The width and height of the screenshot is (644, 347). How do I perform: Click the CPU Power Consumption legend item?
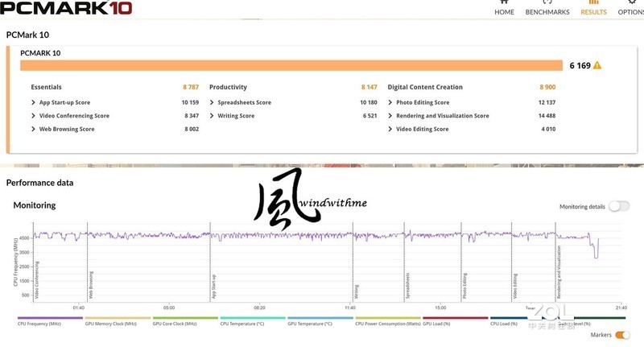(x=387, y=322)
